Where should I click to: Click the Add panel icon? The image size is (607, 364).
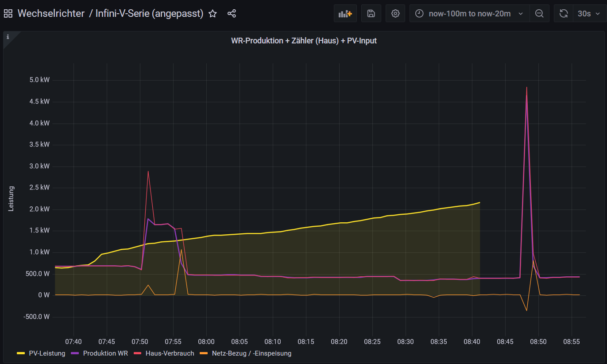point(345,14)
